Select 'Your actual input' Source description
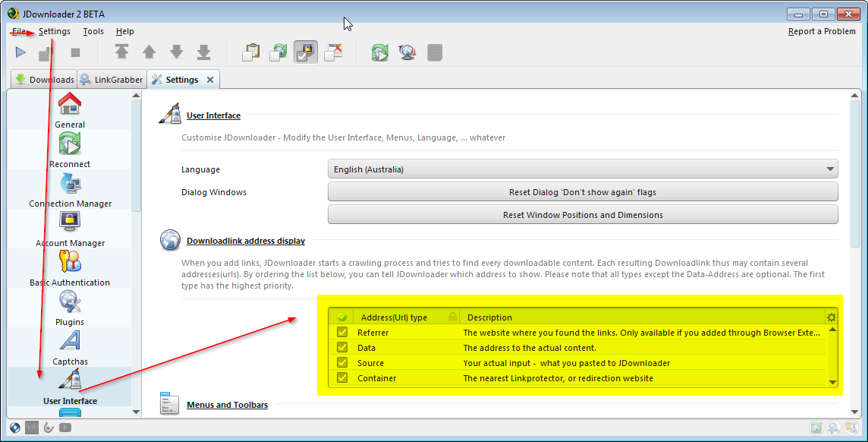The height and width of the screenshot is (442, 868). pyautogui.click(x=566, y=363)
